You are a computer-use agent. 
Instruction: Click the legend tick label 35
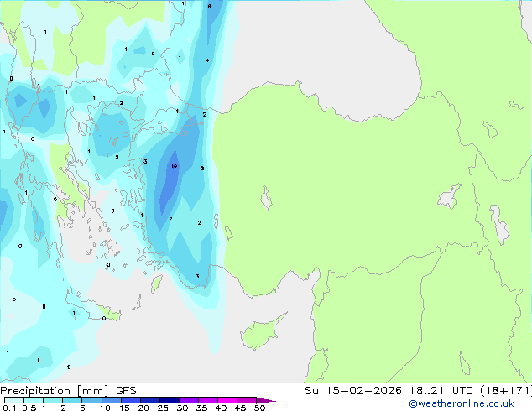tap(201, 408)
